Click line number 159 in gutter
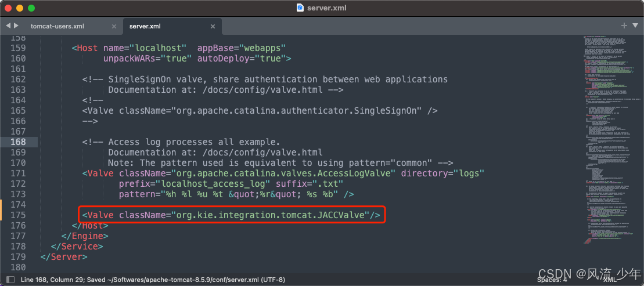 tap(17, 48)
